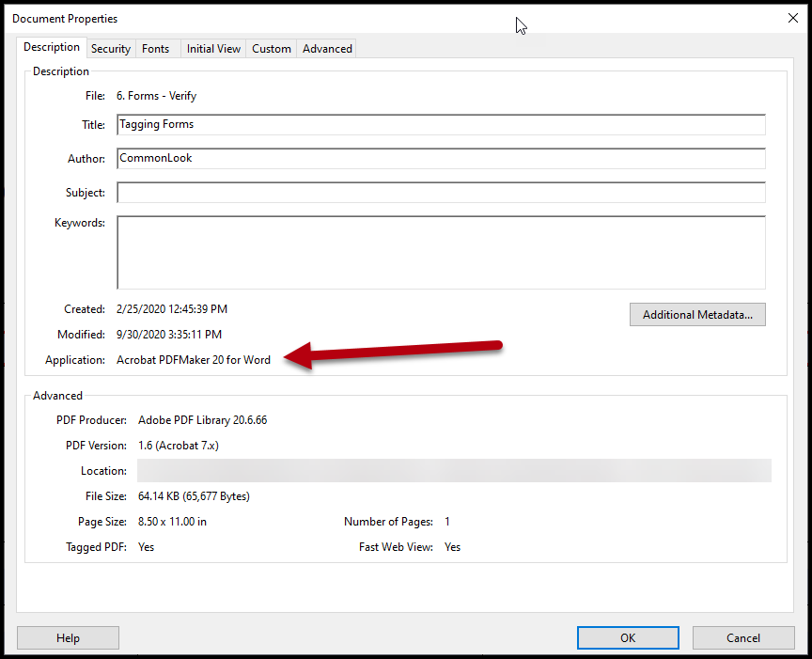
Task: Click the Modified date 9/30/2020 value
Action: click(169, 335)
